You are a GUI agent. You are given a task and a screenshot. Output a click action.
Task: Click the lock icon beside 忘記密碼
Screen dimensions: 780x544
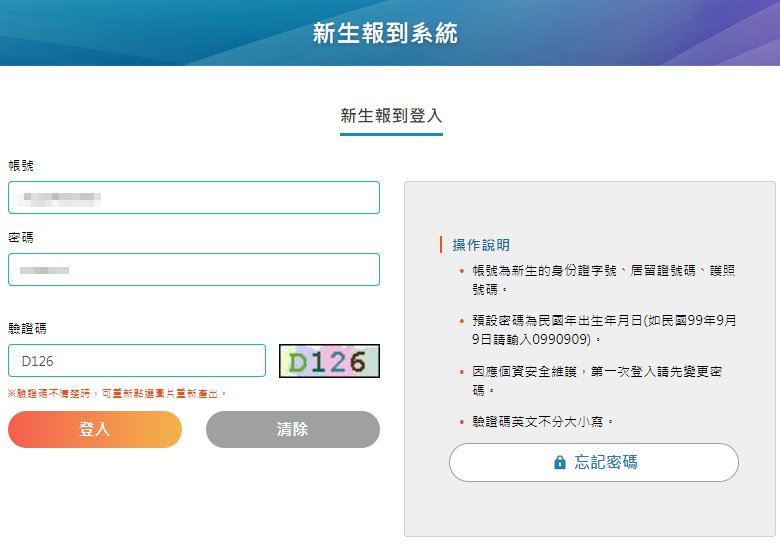[560, 463]
